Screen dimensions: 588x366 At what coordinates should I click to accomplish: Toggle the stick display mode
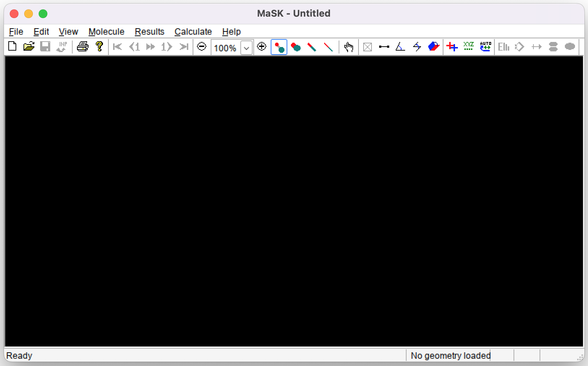tap(312, 47)
